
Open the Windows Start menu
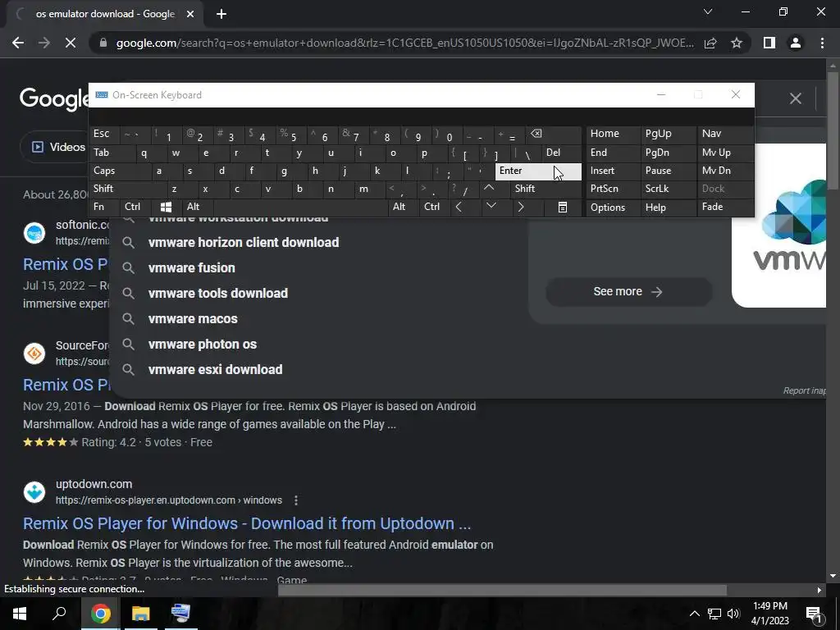tap(20, 614)
